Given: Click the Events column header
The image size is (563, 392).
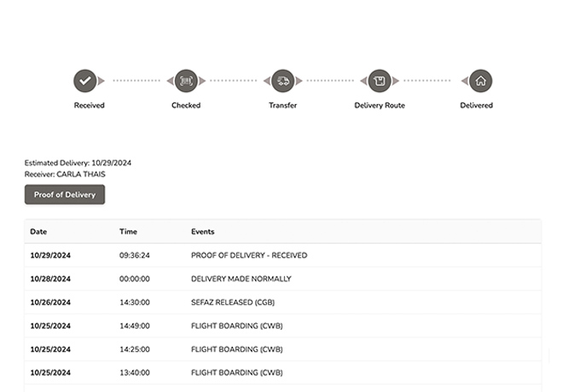Looking at the screenshot, I should [203, 232].
